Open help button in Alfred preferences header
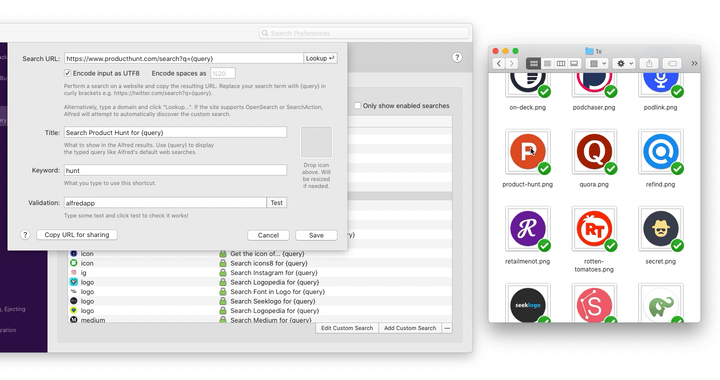Viewport: 720px width, 380px height. [457, 57]
